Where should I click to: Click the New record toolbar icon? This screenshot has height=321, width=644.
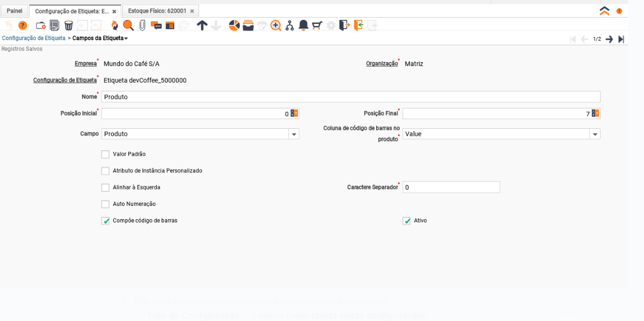(x=41, y=25)
